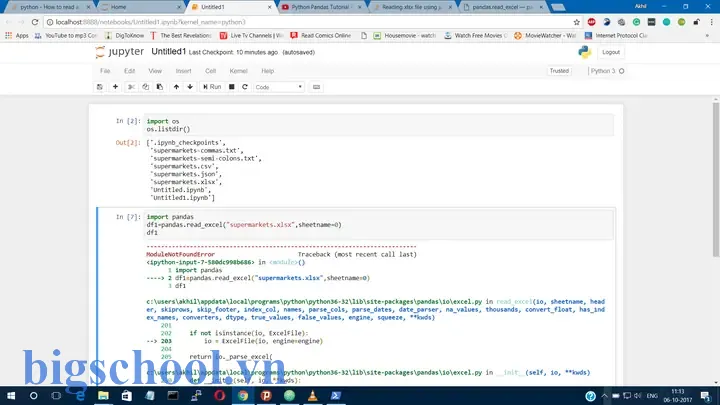Bookmark this page with the star icon
Image resolution: width=720 pixels, height=405 pixels.
576,22
